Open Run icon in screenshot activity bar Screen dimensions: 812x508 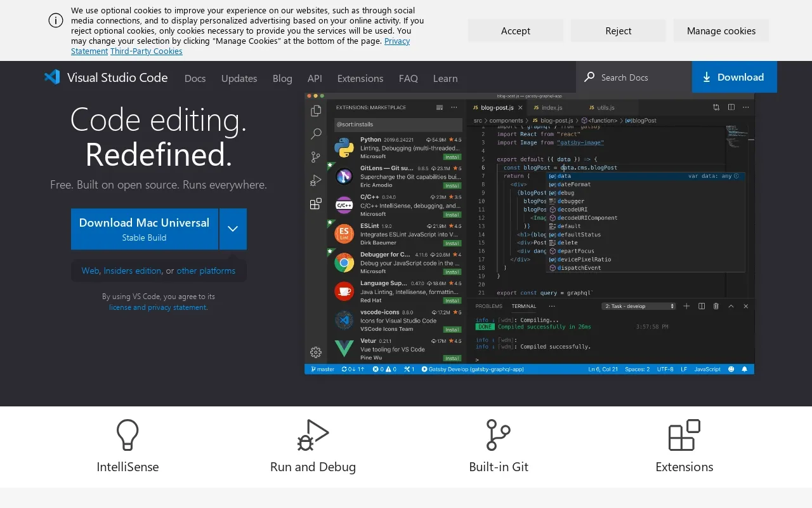pos(316,180)
